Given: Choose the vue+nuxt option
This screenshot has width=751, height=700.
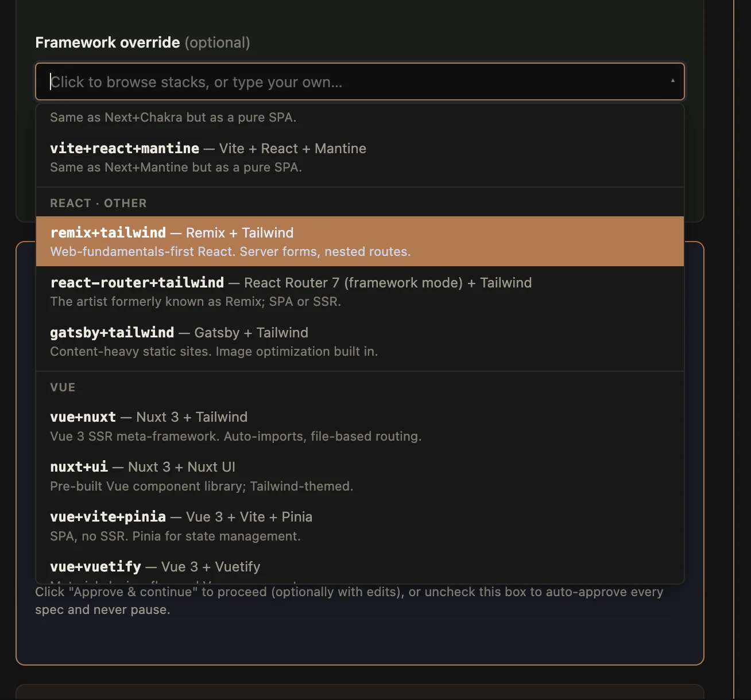Looking at the screenshot, I should click(x=359, y=426).
